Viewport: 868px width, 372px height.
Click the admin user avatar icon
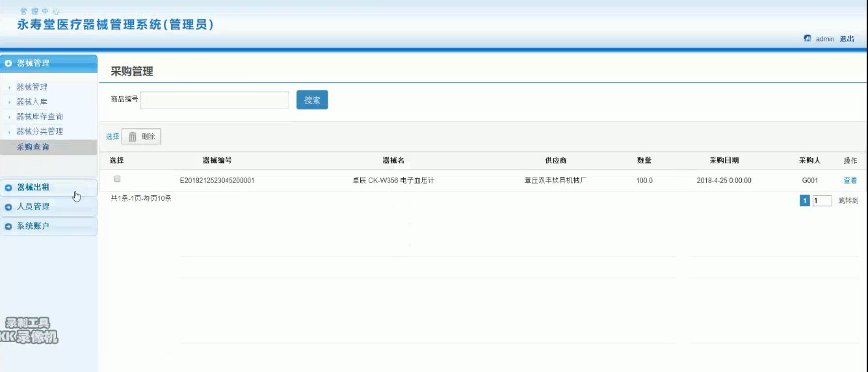[808, 39]
